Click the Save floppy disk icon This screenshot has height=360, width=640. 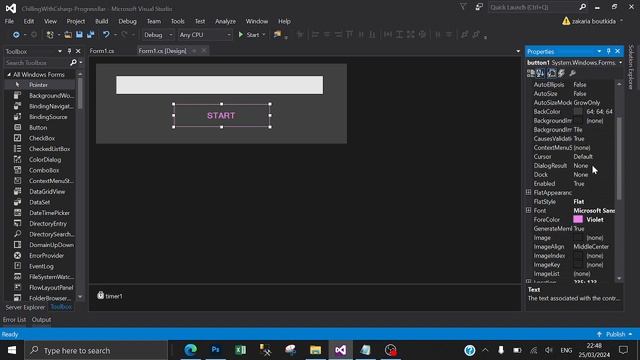pyautogui.click(x=79, y=35)
